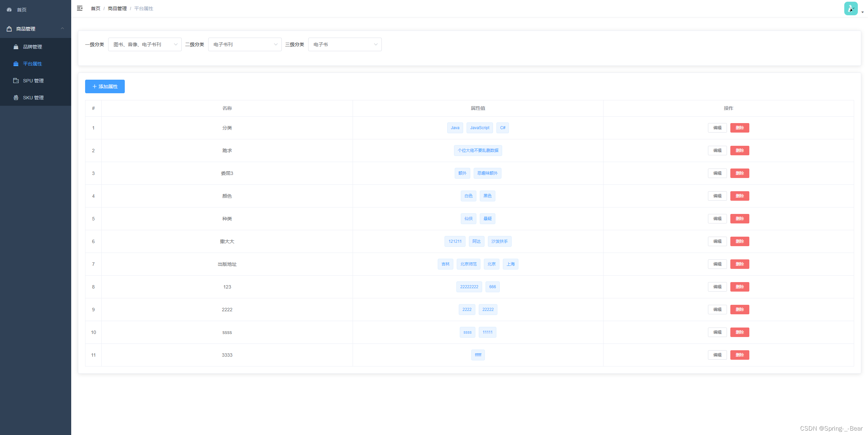
Task: Open the 一级分类 category dropdown
Action: point(145,44)
